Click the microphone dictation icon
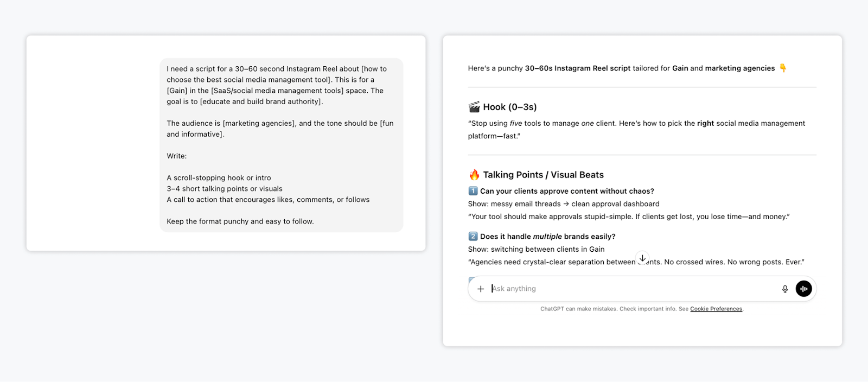The height and width of the screenshot is (382, 868). click(784, 289)
